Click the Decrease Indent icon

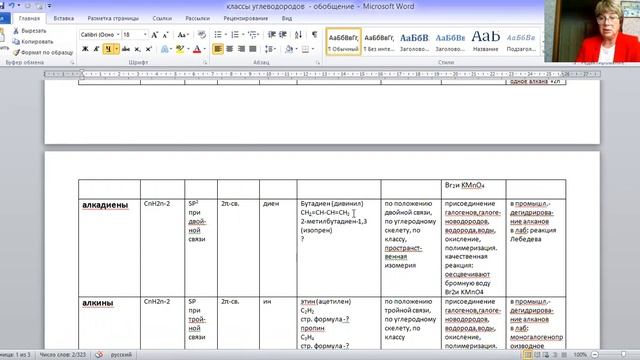click(x=271, y=35)
